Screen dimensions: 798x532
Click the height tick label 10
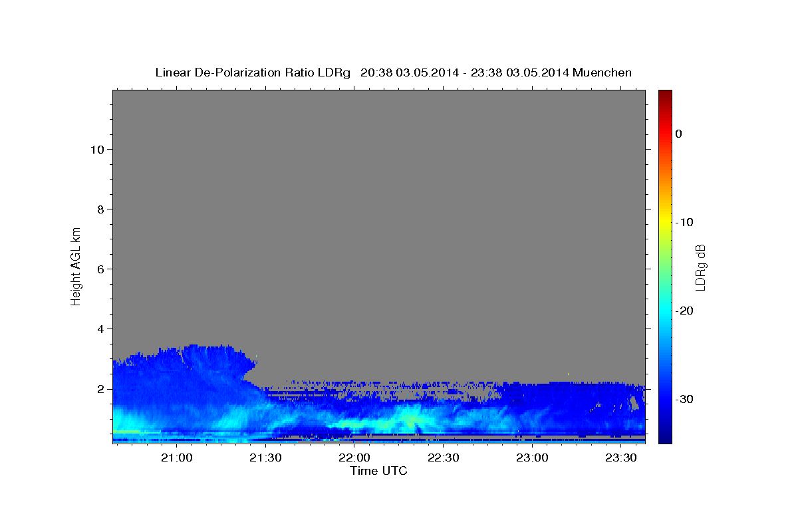click(x=96, y=149)
